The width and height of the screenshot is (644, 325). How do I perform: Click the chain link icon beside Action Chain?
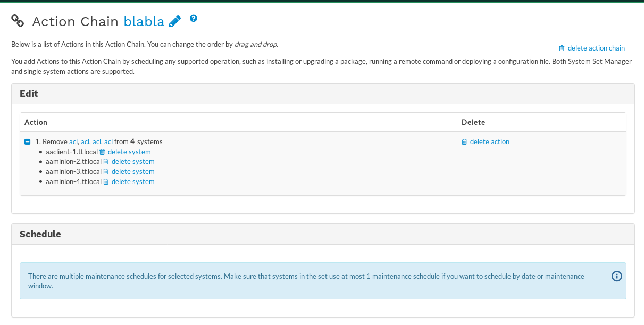pos(18,21)
